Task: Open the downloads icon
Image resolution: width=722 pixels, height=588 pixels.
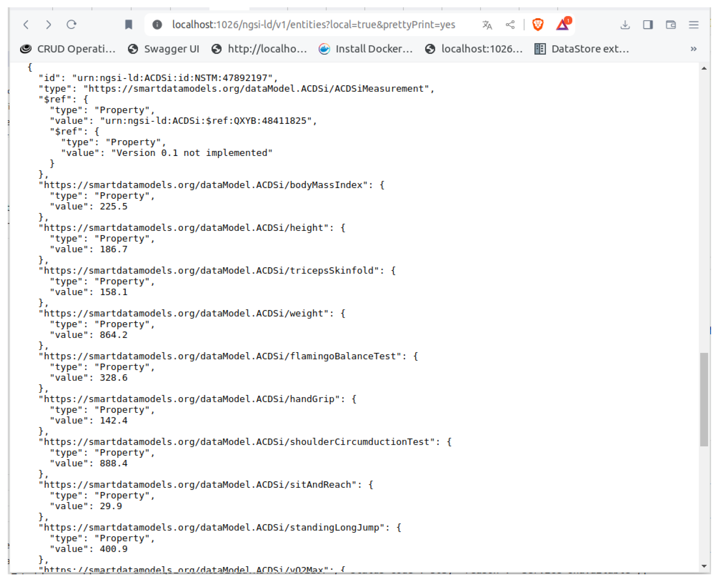Action: [x=625, y=25]
